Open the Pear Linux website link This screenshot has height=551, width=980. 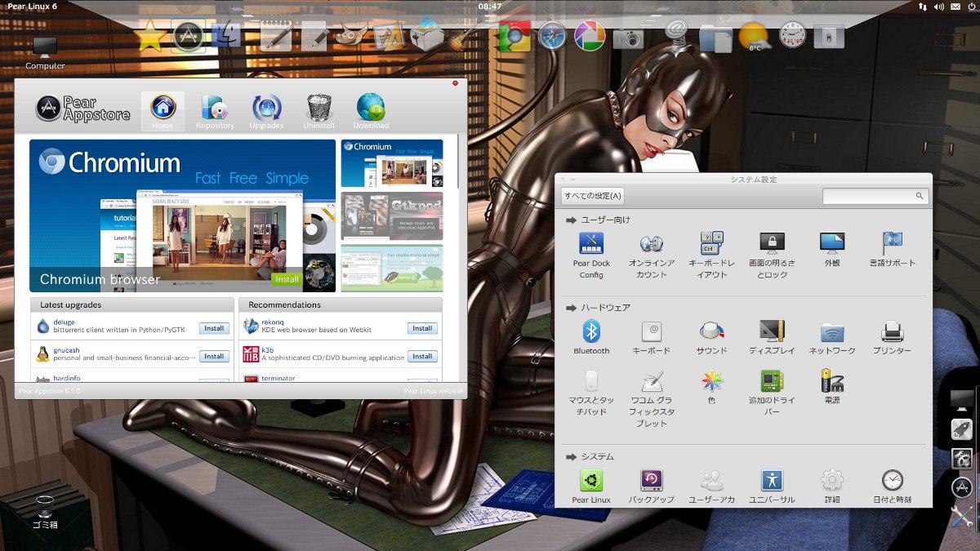(433, 391)
